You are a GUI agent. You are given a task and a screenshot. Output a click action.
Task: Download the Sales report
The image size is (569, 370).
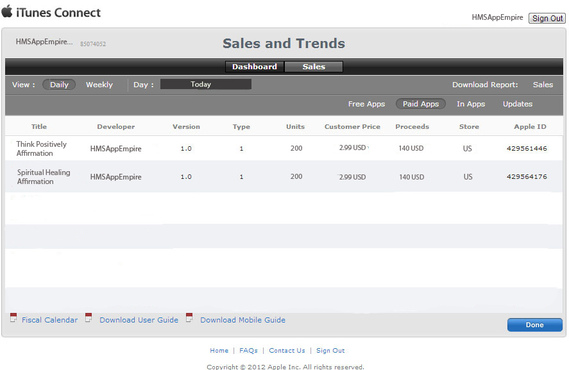point(543,85)
